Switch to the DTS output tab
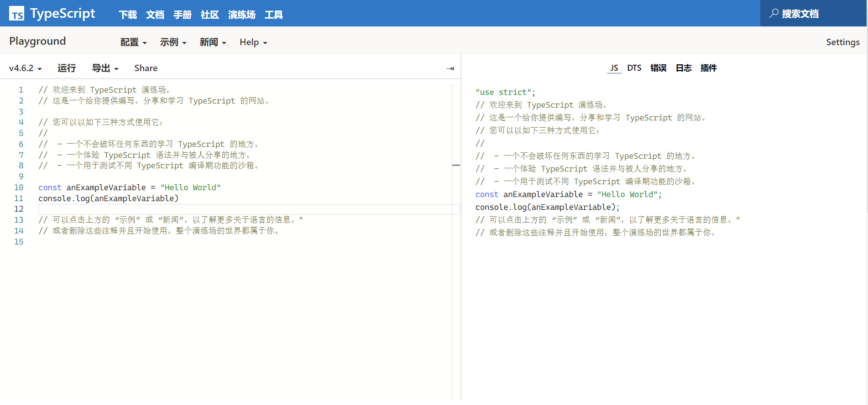 point(634,68)
